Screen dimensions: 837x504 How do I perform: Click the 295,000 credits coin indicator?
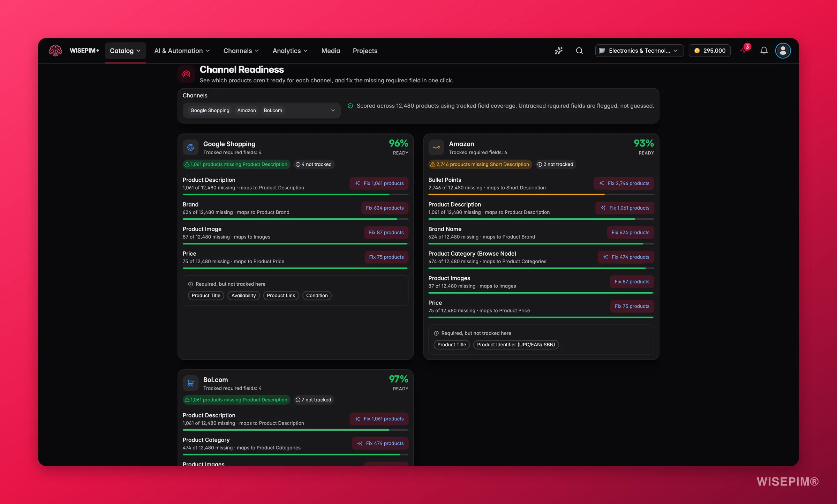coord(710,51)
